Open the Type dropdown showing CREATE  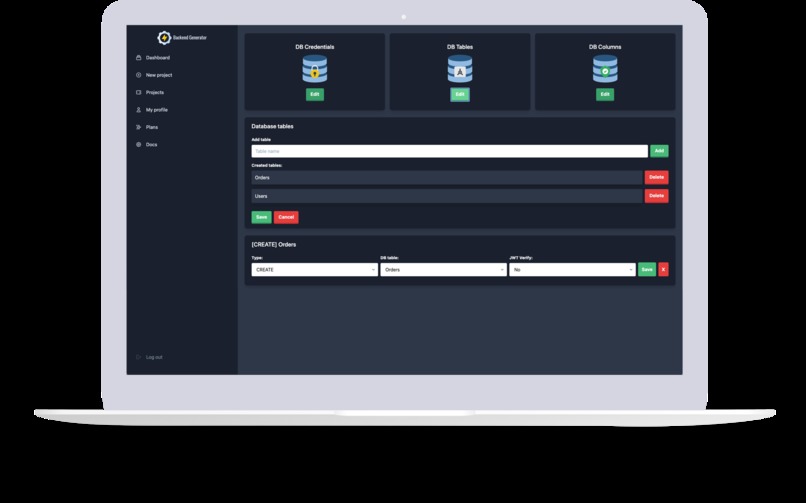[x=315, y=270]
